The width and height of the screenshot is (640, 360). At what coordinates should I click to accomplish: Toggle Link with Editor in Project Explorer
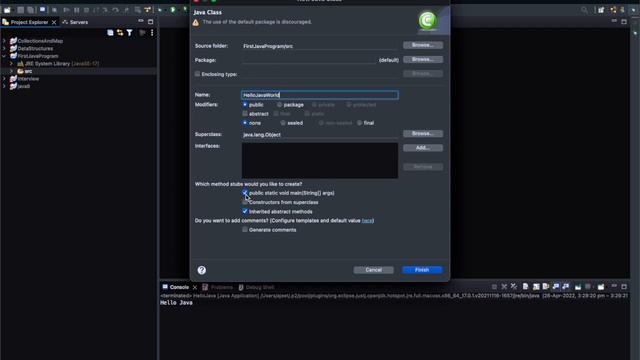click(x=120, y=33)
